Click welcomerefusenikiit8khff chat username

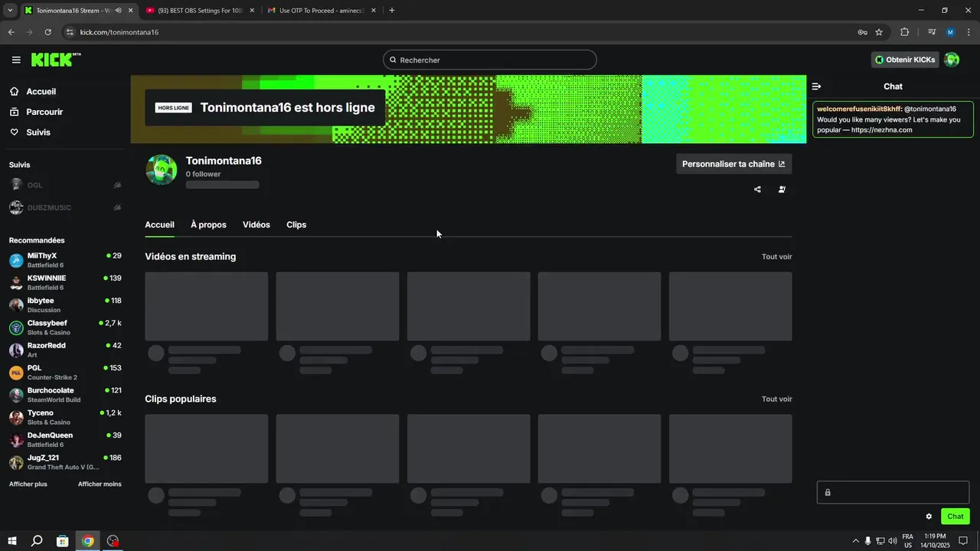[859, 109]
